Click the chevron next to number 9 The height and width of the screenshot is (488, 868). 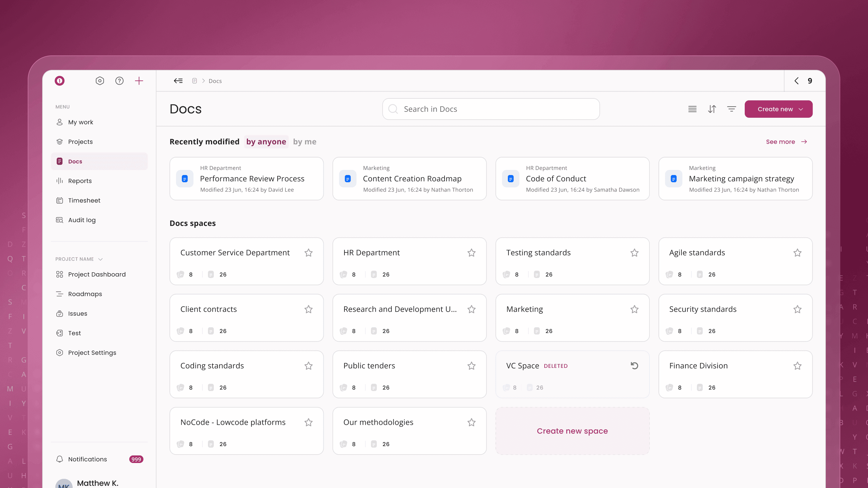click(797, 81)
